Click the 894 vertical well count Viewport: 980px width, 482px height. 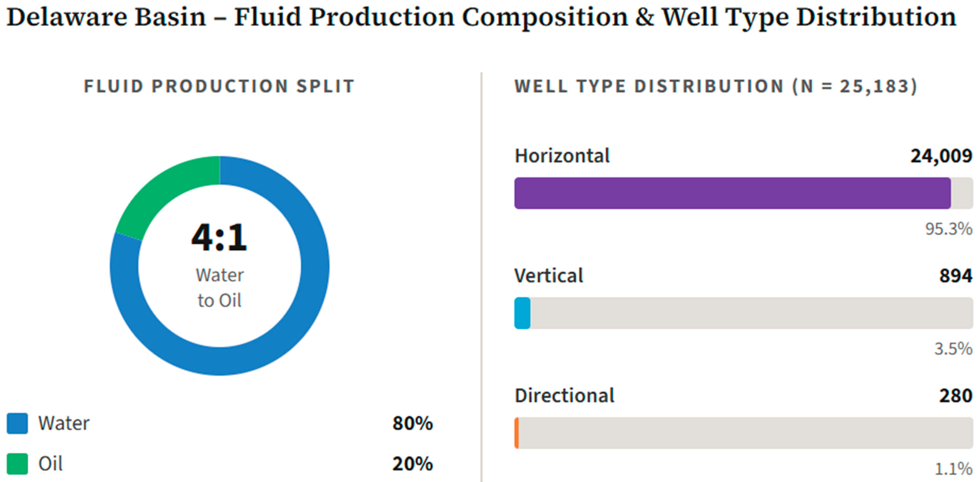pos(956,276)
